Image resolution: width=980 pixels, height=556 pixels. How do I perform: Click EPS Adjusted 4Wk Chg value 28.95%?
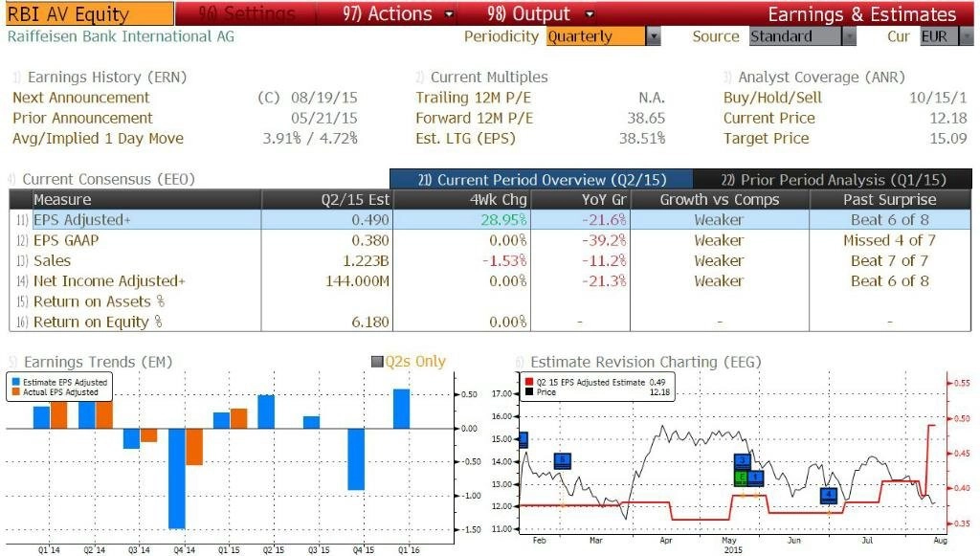point(503,220)
